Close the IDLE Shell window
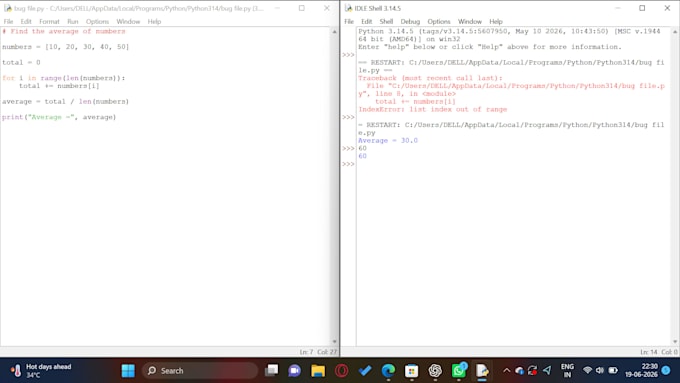The image size is (680, 383). (667, 8)
